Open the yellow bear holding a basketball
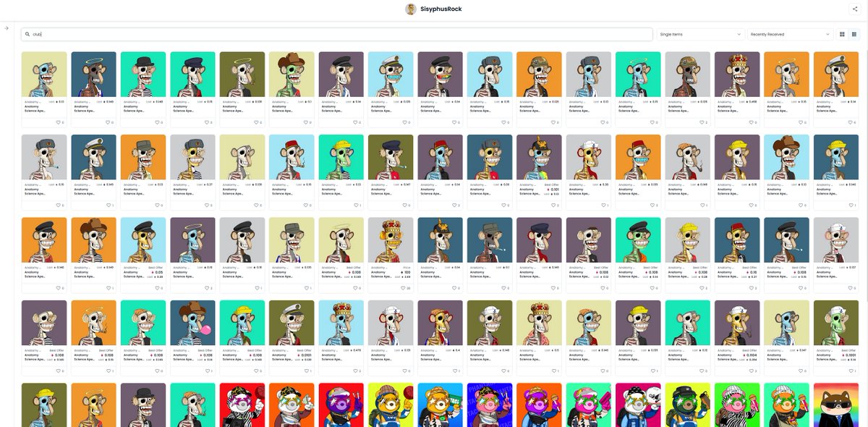The image size is (868, 427). tap(391, 405)
